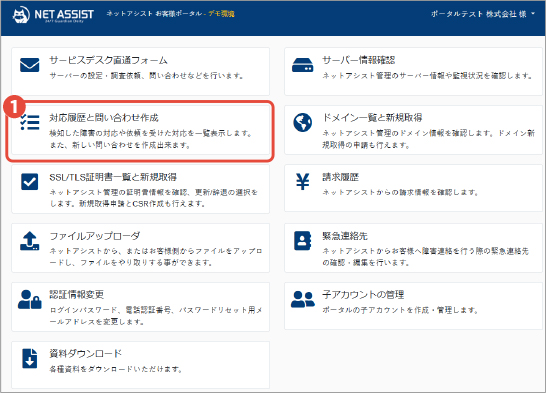
Task: Click the NET ASSIST wordmark text
Action: [x=64, y=14]
